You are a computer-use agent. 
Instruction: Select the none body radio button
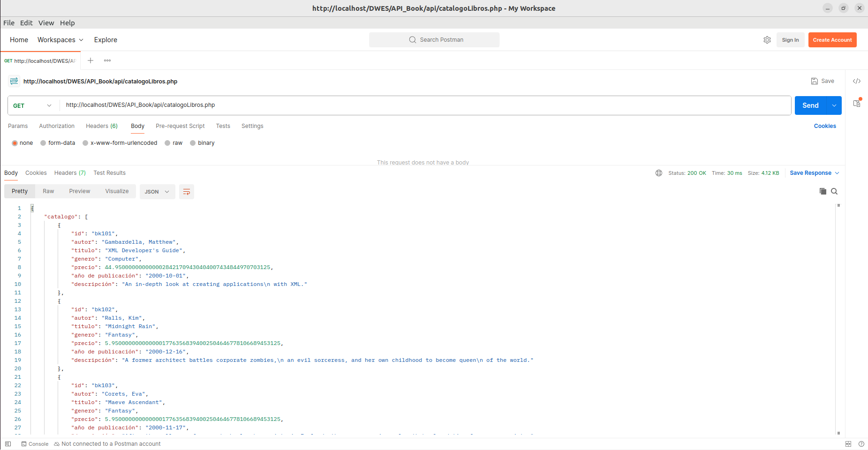15,143
